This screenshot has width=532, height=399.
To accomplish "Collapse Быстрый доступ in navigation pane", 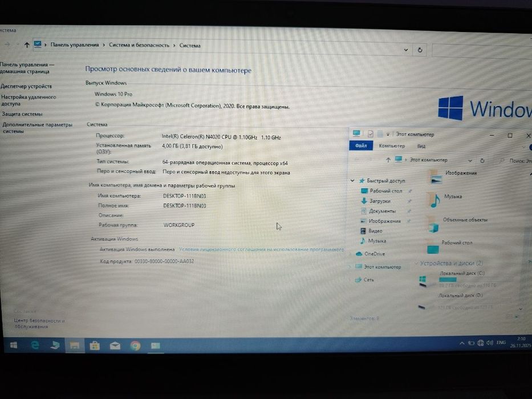I will coord(352,181).
